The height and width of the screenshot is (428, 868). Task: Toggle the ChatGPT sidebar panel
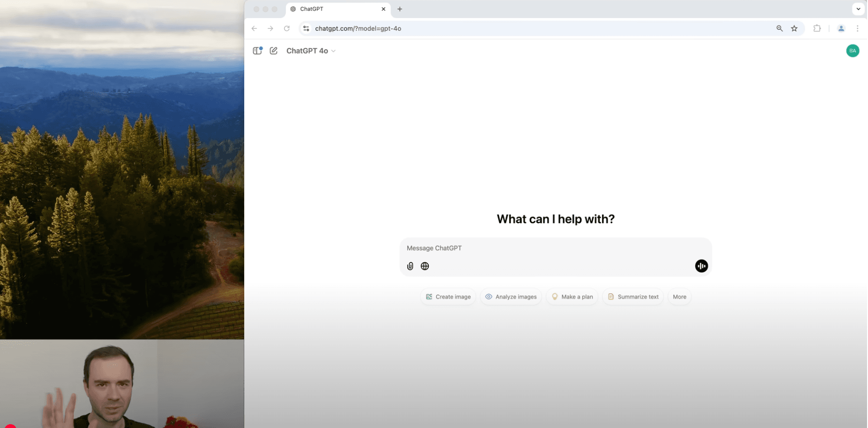coord(257,51)
